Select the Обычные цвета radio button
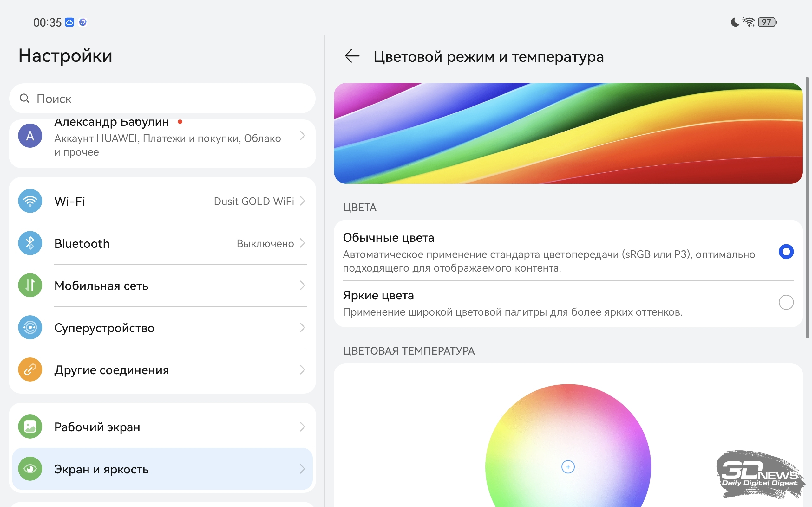Image resolution: width=812 pixels, height=507 pixels. (786, 252)
